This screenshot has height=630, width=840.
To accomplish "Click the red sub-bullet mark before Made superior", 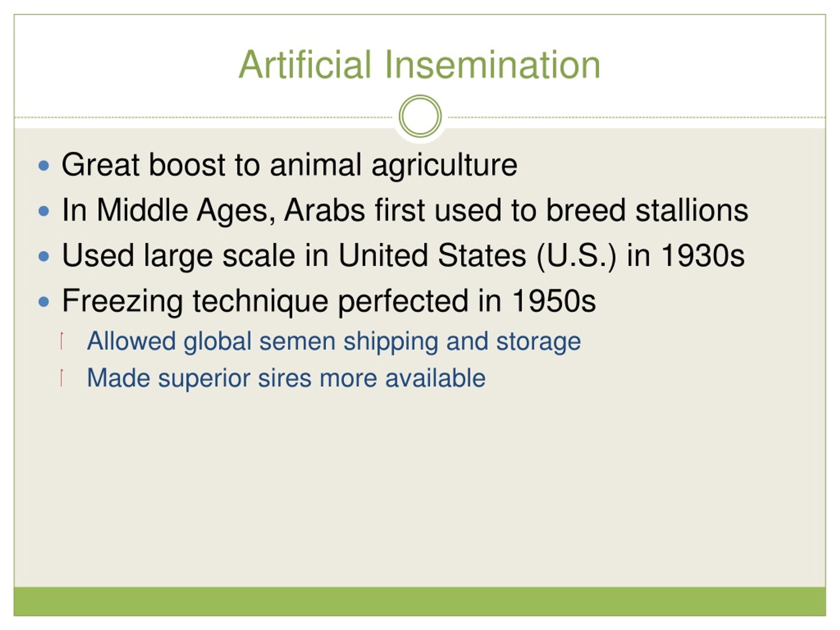I will pyautogui.click(x=61, y=377).
